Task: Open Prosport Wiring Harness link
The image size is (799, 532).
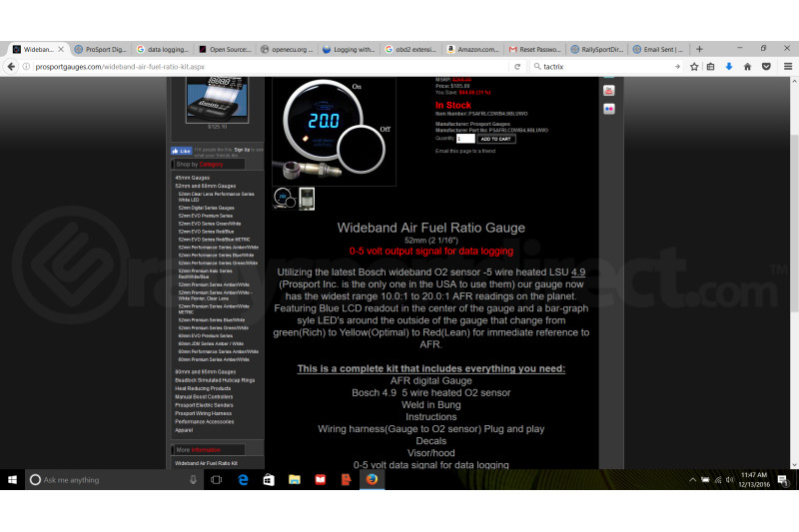Action: (204, 413)
